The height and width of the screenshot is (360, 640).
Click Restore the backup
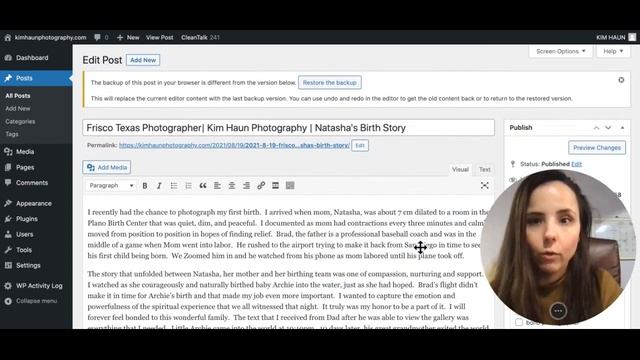click(x=329, y=82)
